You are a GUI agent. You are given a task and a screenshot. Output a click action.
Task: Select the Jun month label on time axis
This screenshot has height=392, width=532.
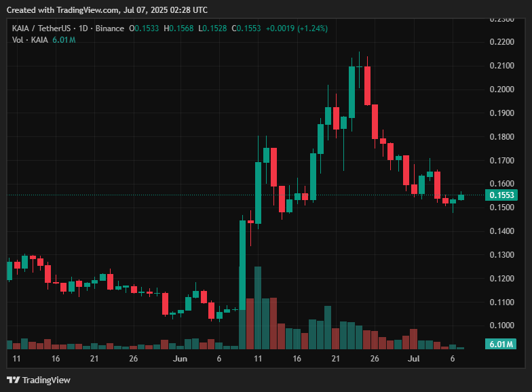pyautogui.click(x=180, y=358)
